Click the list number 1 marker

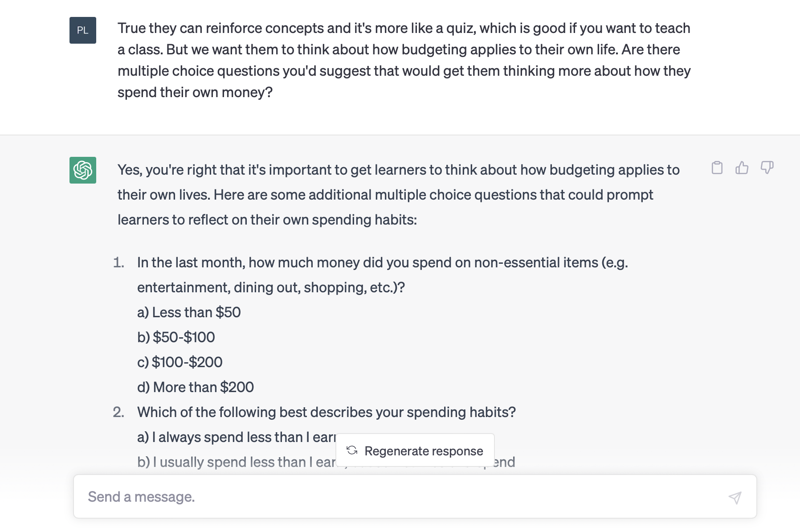118,262
